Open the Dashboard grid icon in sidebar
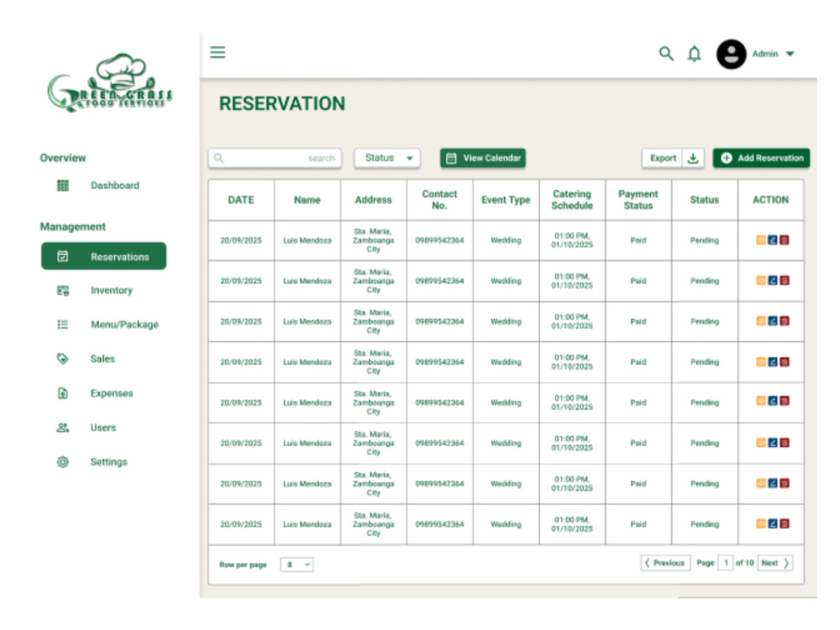Screen dimensions: 840x630 (x=63, y=186)
